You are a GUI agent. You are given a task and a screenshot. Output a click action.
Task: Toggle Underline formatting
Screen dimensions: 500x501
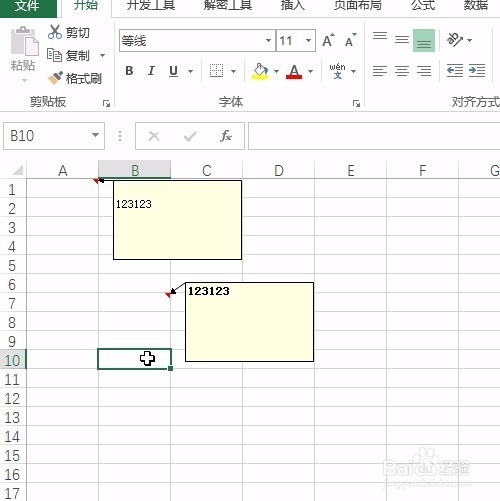coord(173,71)
